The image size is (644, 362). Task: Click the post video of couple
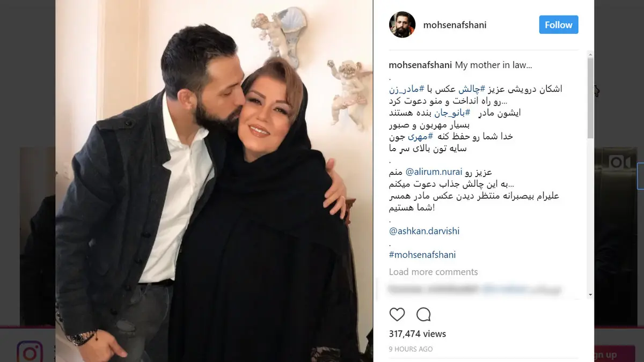(x=214, y=181)
